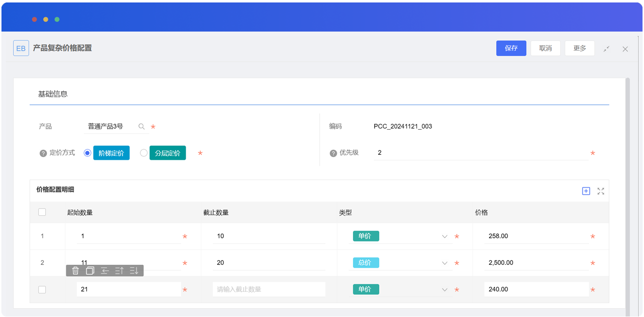Click the move row up icon
The image size is (644, 317).
pyautogui.click(x=119, y=270)
